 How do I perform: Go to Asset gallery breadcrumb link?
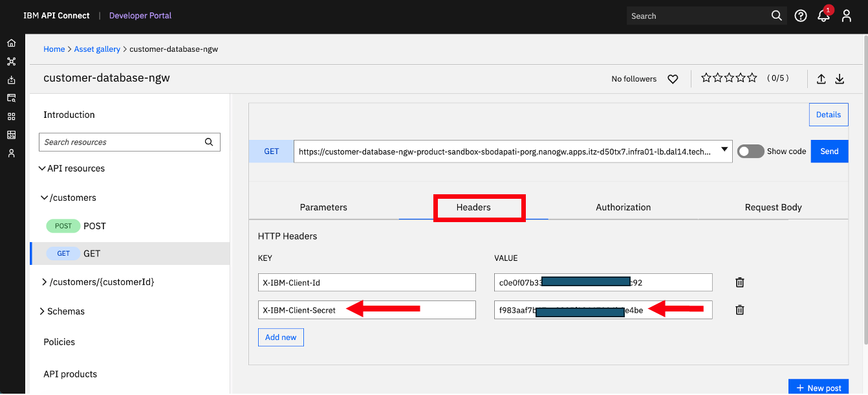[x=97, y=49]
